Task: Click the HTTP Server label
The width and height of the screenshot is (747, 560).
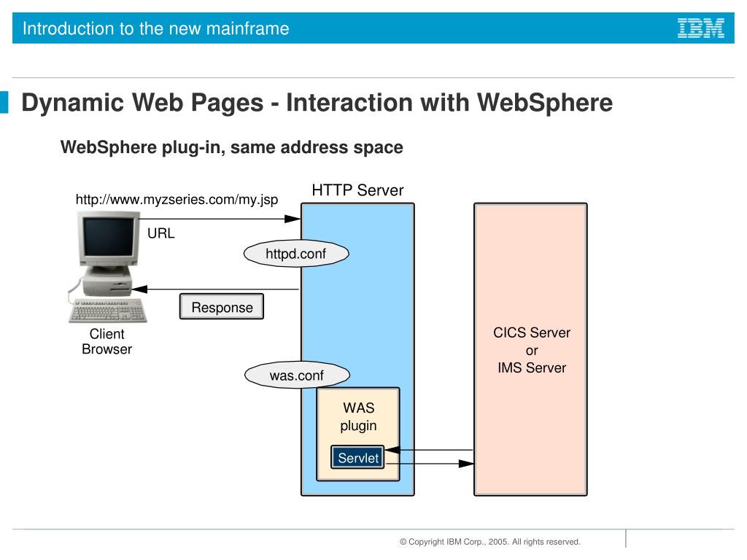Action: (x=357, y=190)
